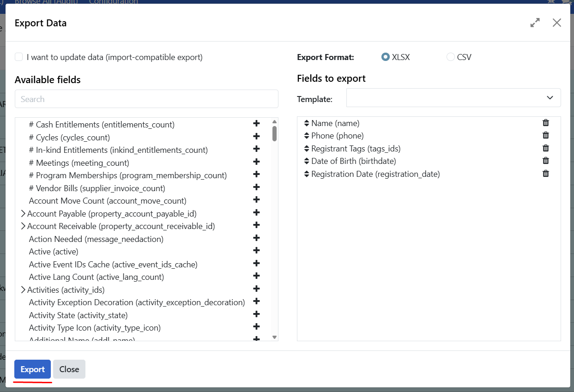Select XLSX export format

pos(385,57)
